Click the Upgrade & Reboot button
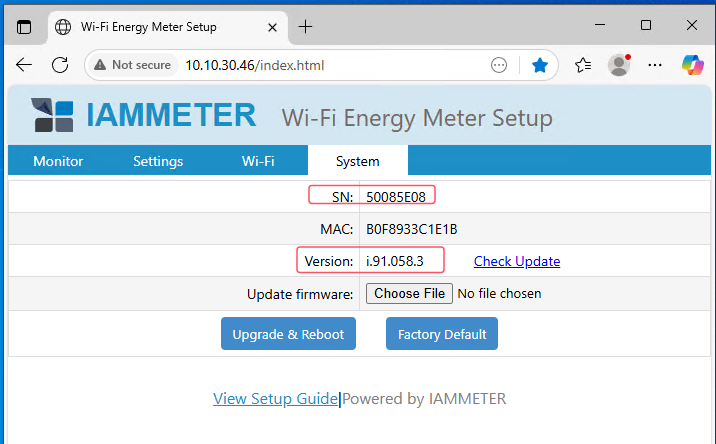 (x=288, y=334)
